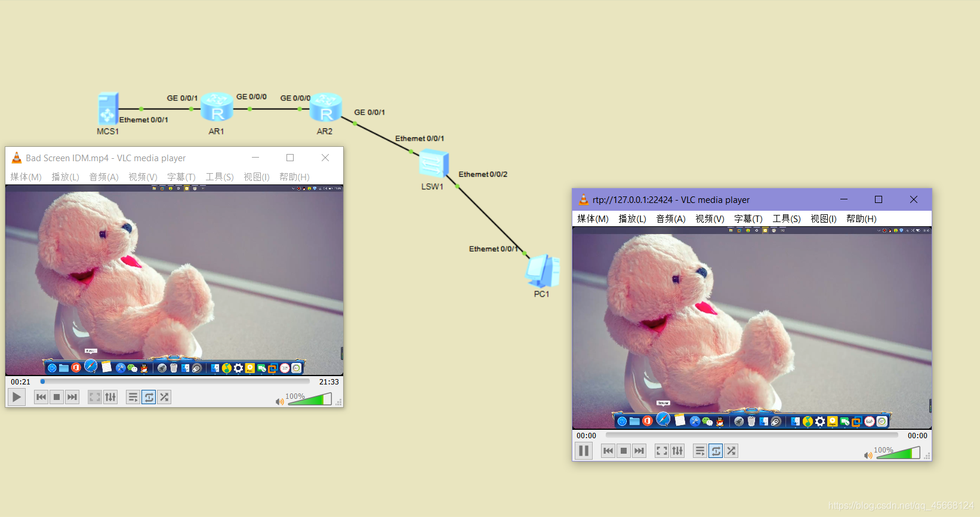This screenshot has height=517, width=980.
Task: Open 媒体(M) menu in Bad Screen IDM.mp4 window
Action: (x=26, y=177)
